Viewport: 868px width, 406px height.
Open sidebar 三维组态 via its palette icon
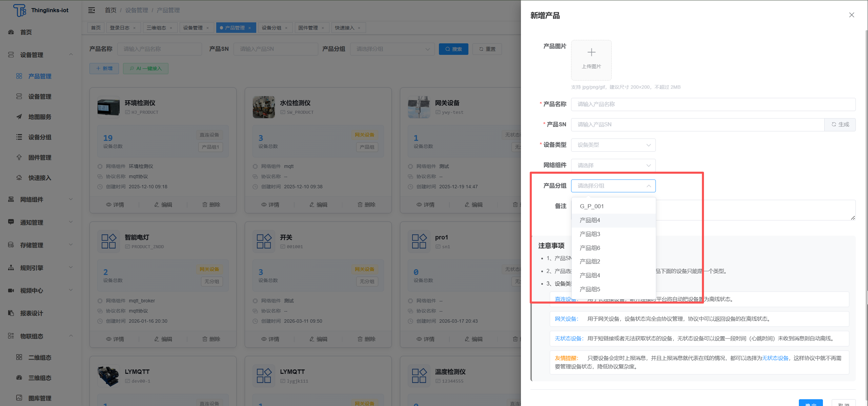19,378
